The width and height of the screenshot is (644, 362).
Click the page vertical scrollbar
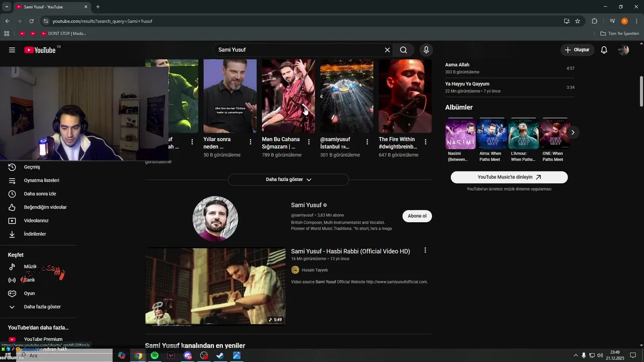coord(641,91)
